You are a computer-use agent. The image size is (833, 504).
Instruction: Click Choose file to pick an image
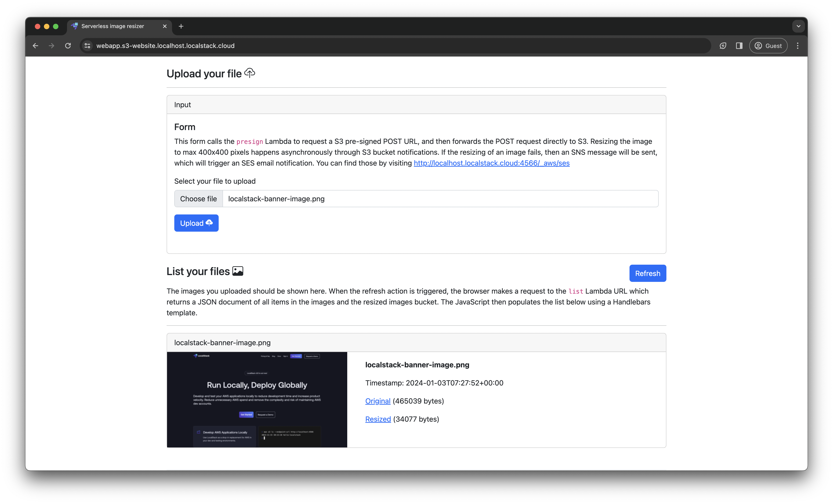(x=198, y=199)
